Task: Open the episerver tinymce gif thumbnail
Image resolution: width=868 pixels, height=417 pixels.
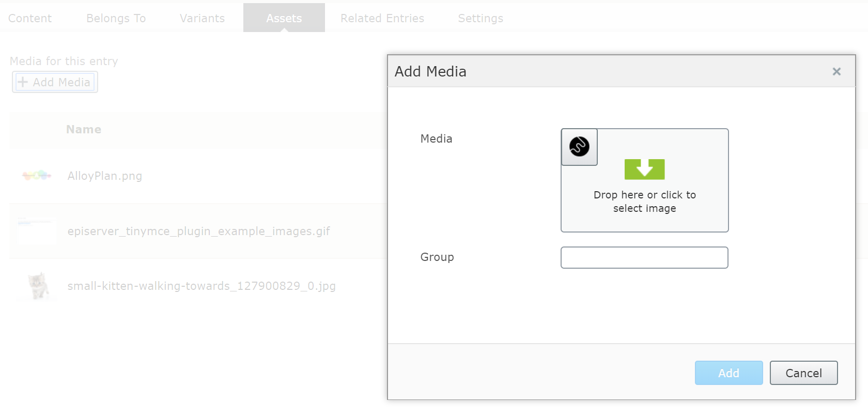Action: click(x=36, y=231)
